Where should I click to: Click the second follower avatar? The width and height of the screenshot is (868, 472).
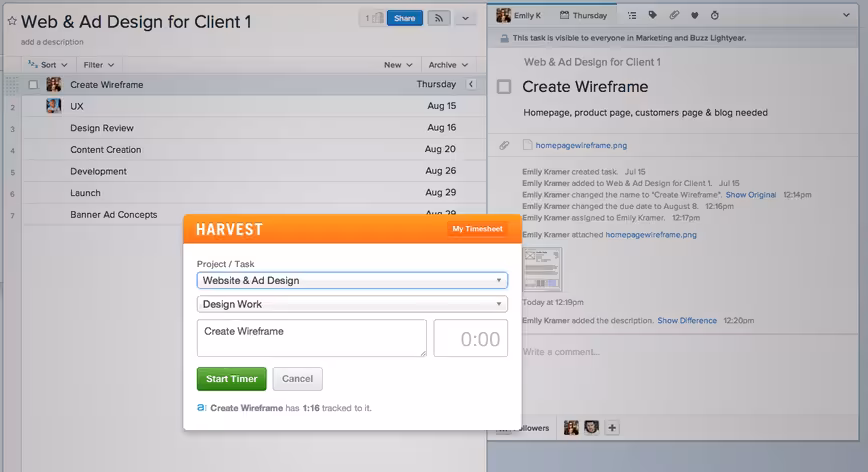[x=591, y=428]
